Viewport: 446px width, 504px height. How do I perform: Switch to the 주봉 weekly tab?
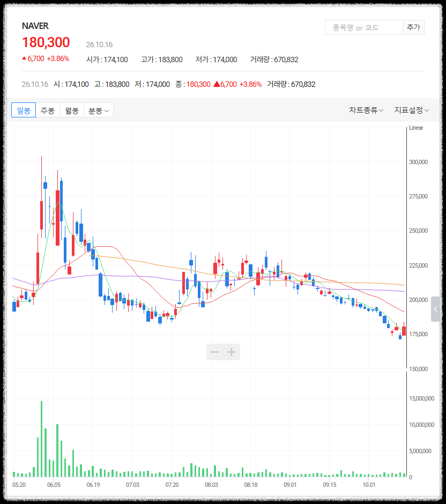click(x=48, y=110)
